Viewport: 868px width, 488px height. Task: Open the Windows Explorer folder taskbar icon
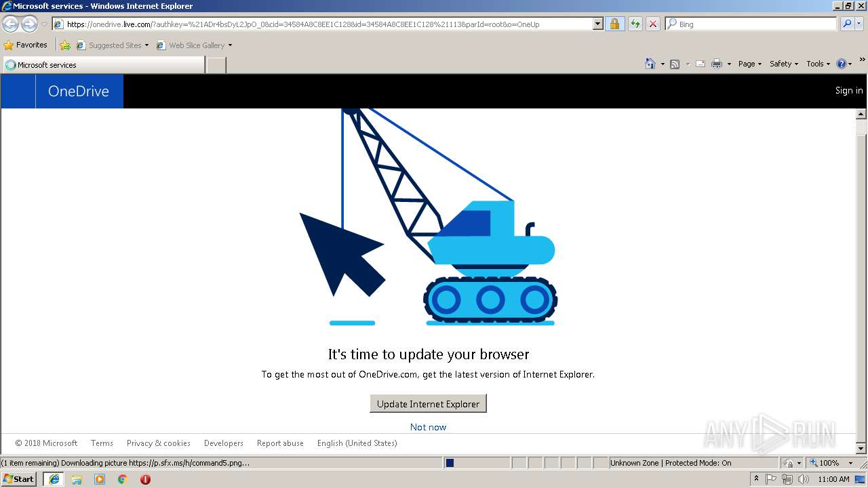77,479
